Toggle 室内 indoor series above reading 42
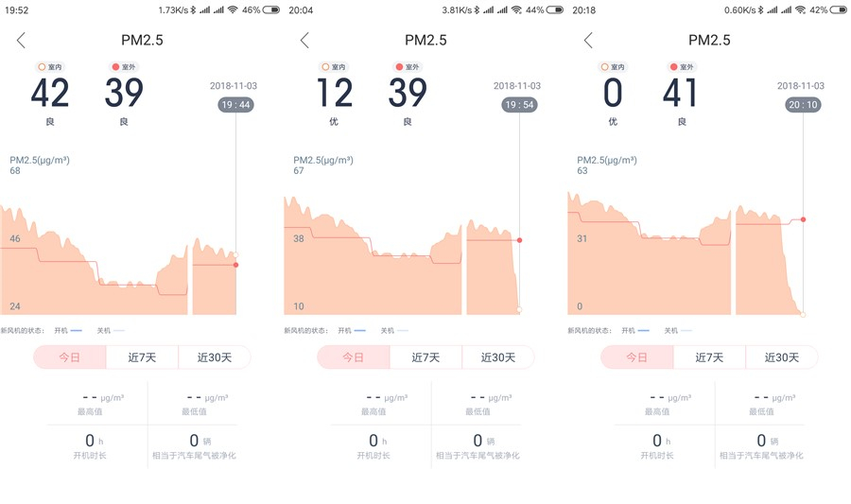The image size is (851, 504). click(49, 67)
